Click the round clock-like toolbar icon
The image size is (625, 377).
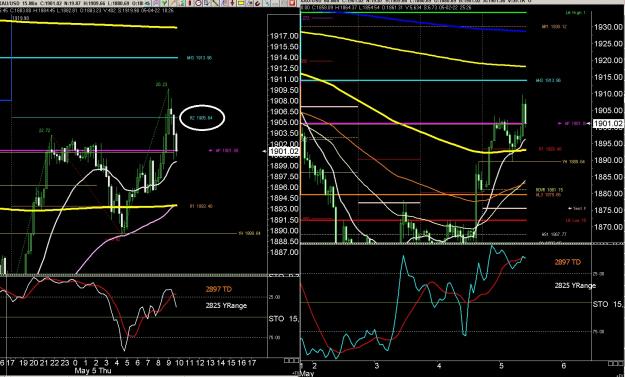pyautogui.click(x=199, y=3)
